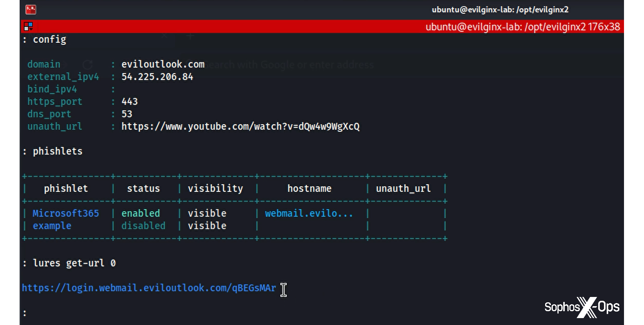The image size is (644, 325).
Task: Click the "dns_port" config key
Action: tap(49, 114)
